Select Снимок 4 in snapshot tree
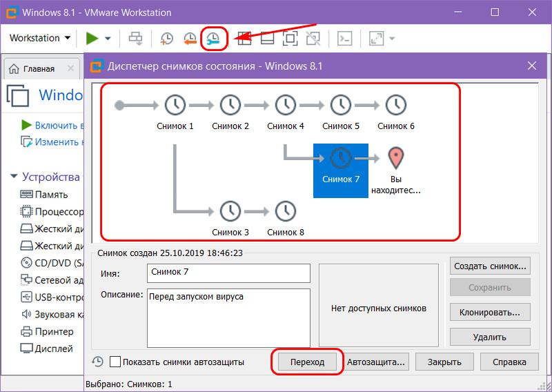Screen dimensions: 552x392 pos(286,112)
